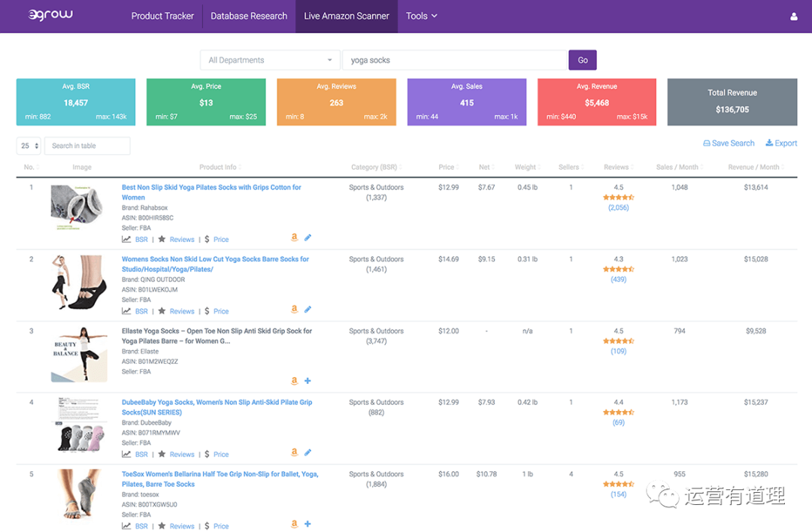Open Amazon page for DubeeBaby socks
The height and width of the screenshot is (532, 812).
click(x=294, y=452)
